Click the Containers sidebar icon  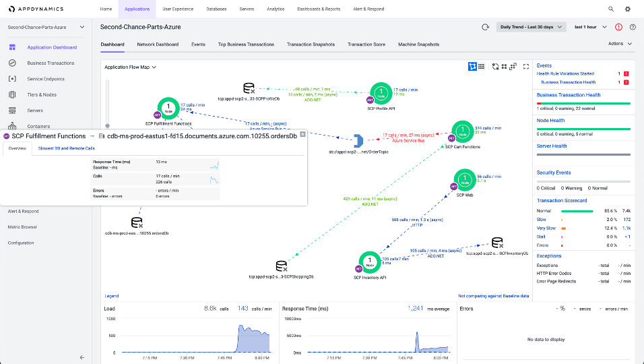pyautogui.click(x=12, y=125)
